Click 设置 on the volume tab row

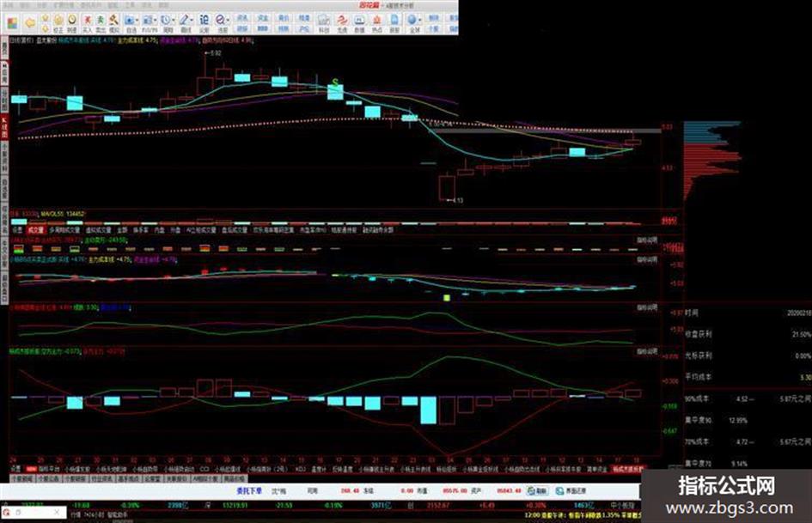(17, 230)
